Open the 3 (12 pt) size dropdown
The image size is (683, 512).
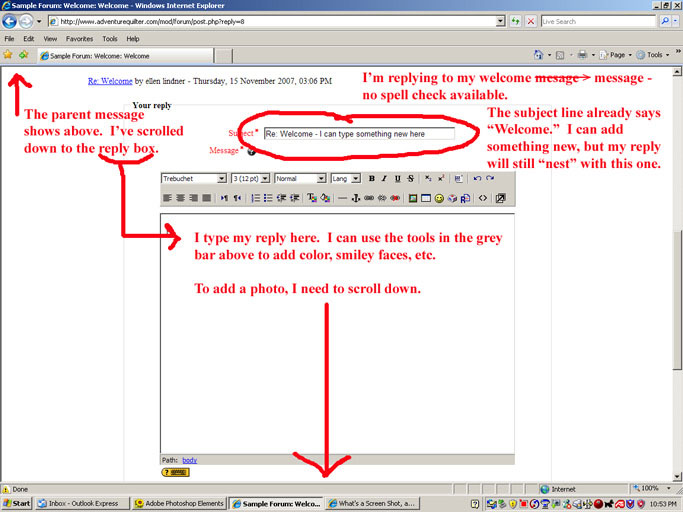click(x=265, y=179)
